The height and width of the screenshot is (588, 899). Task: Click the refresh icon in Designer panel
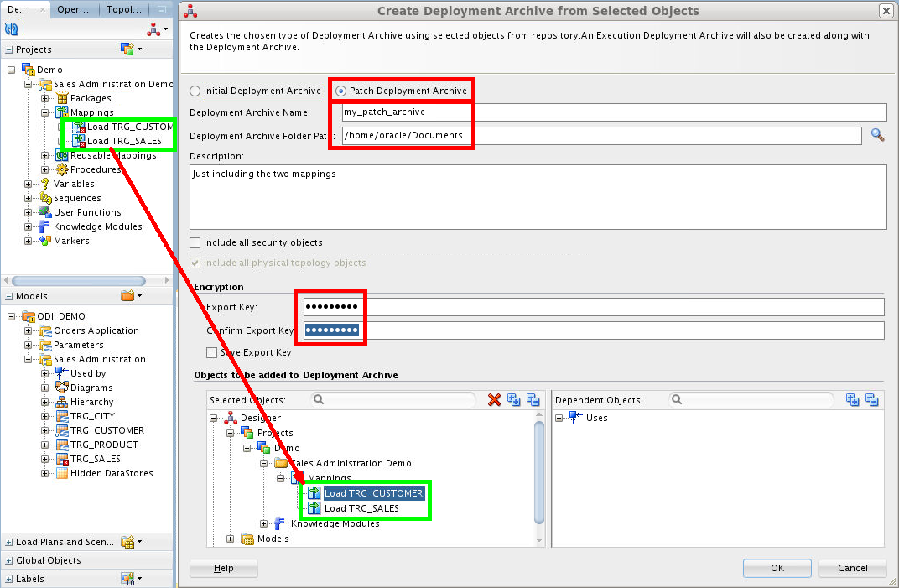12,29
